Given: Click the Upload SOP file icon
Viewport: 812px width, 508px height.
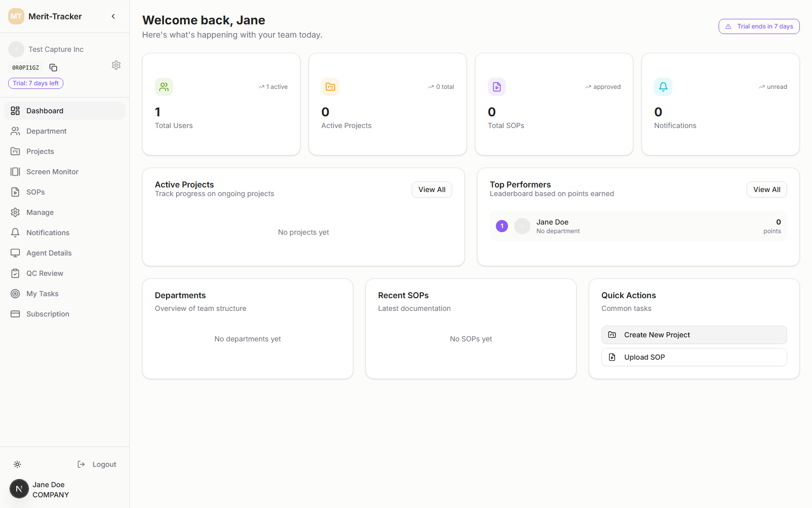Looking at the screenshot, I should pos(612,357).
